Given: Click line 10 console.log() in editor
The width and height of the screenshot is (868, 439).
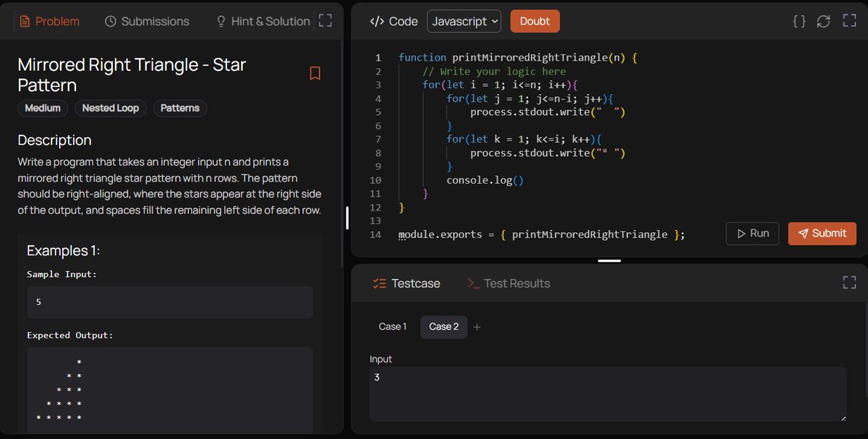Looking at the screenshot, I should [x=485, y=180].
